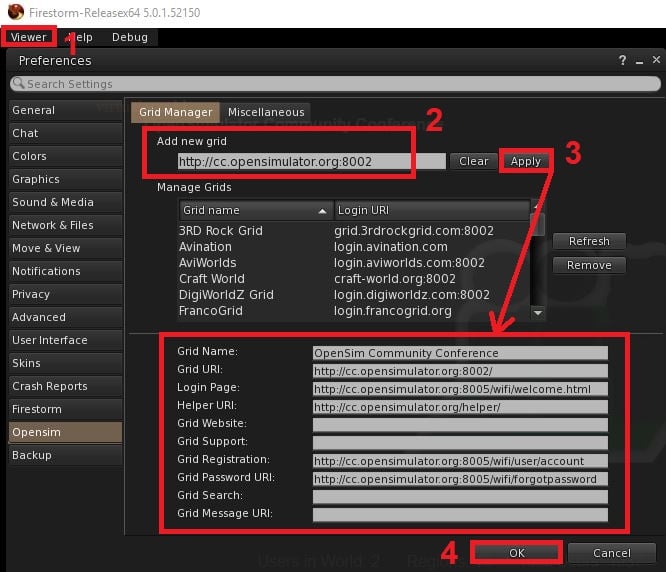Screen dimensions: 666x572
Task: Click the Remove button
Action: (x=589, y=265)
